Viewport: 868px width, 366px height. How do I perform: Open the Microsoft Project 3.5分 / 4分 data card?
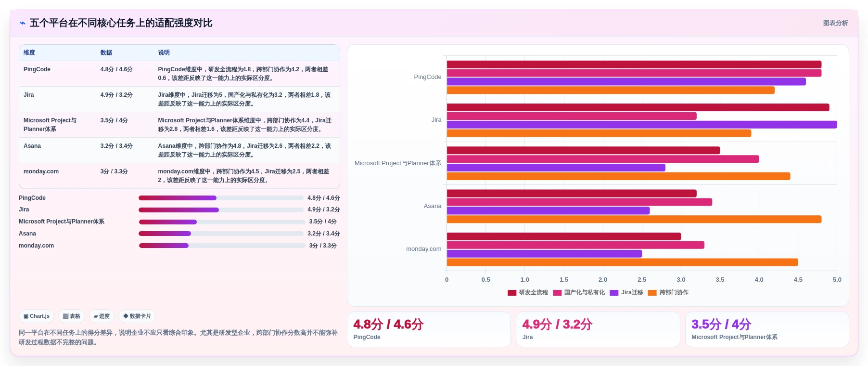pos(767,329)
